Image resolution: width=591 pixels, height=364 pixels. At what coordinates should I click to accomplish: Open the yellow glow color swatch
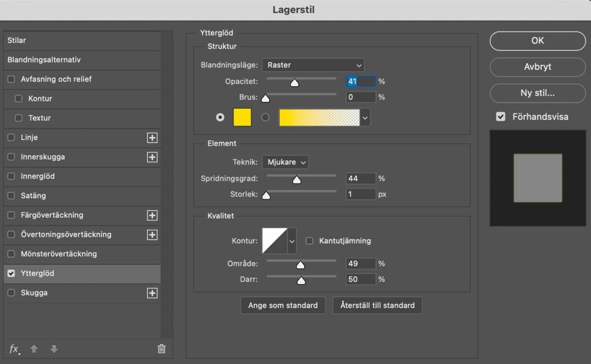click(242, 118)
